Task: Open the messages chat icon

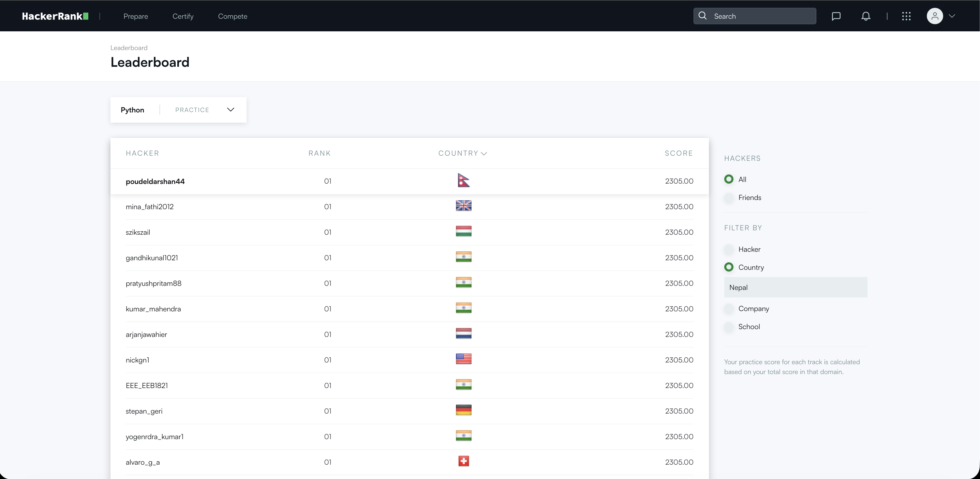Action: coord(836,16)
